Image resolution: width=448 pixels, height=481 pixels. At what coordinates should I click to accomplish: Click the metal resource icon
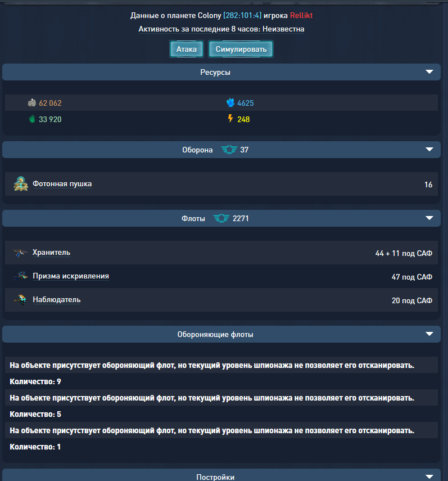coord(32,103)
